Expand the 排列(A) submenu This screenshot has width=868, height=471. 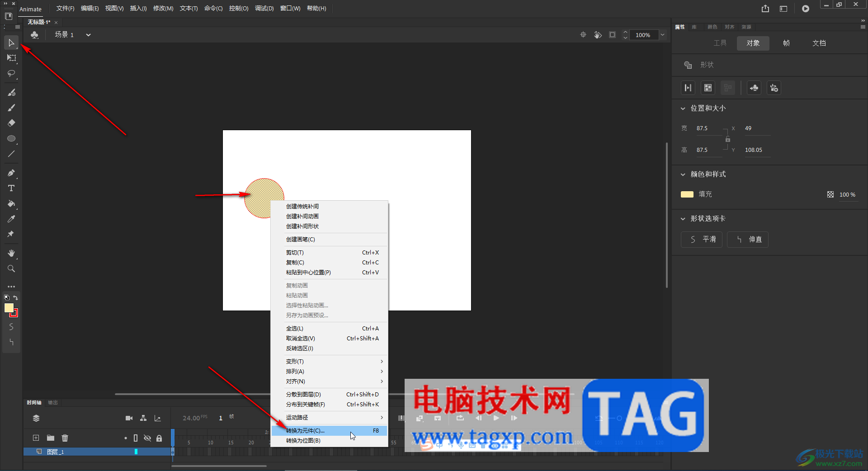point(330,372)
